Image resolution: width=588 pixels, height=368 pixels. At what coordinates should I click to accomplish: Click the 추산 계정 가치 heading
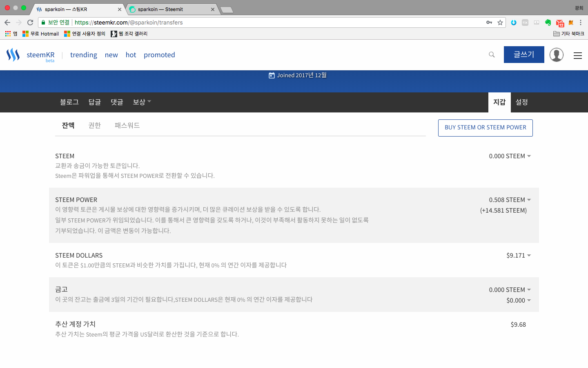click(76, 324)
